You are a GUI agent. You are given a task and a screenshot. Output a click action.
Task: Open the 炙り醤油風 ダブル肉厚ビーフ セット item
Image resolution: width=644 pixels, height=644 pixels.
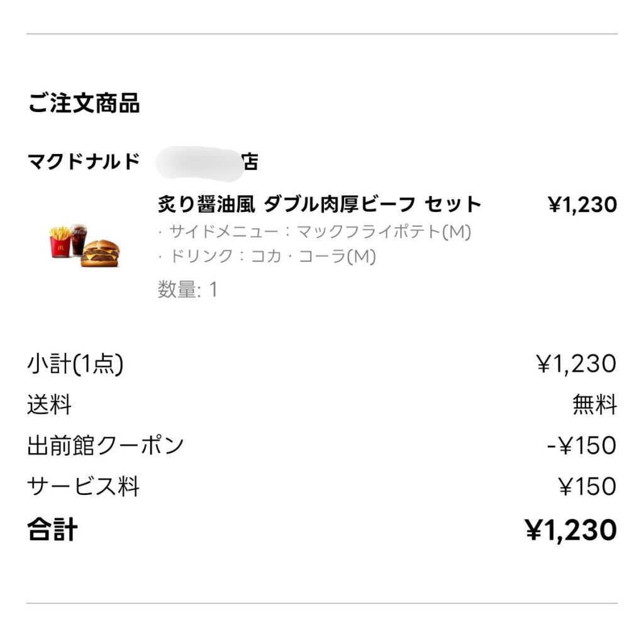pyautogui.click(x=319, y=204)
